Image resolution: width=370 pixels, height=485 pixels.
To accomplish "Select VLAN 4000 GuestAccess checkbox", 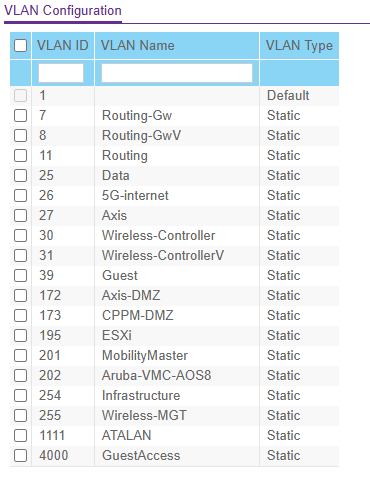I will 20,456.
